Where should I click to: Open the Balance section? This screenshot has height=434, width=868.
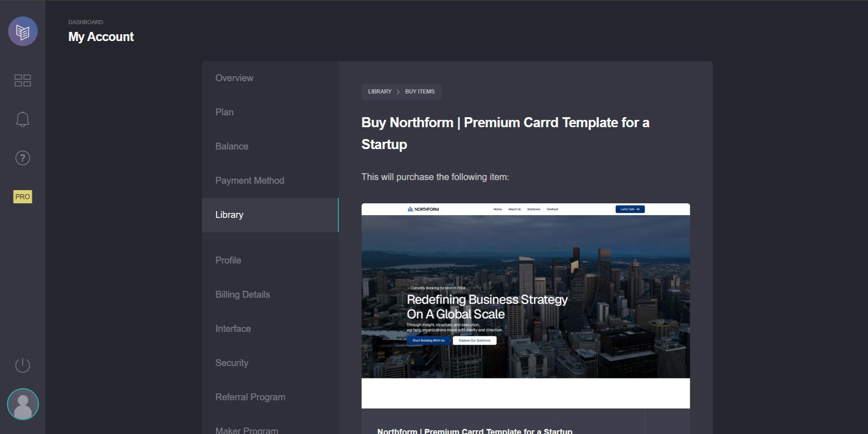coord(270,146)
